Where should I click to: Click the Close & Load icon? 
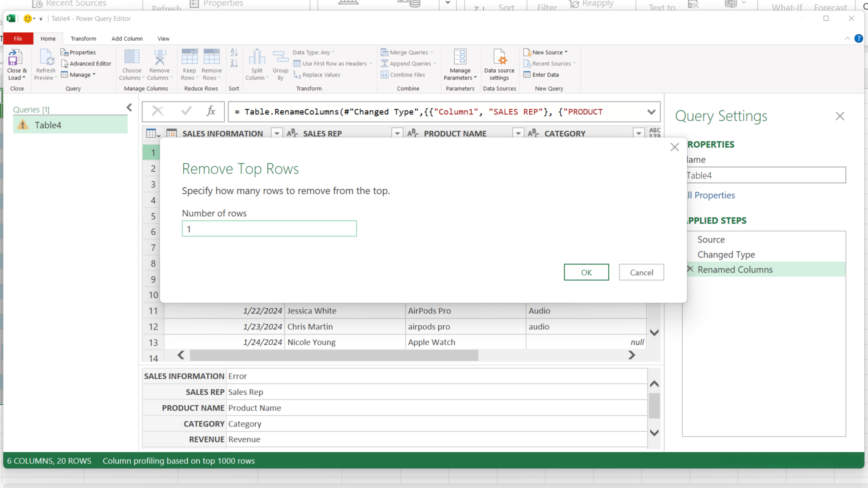click(x=15, y=57)
